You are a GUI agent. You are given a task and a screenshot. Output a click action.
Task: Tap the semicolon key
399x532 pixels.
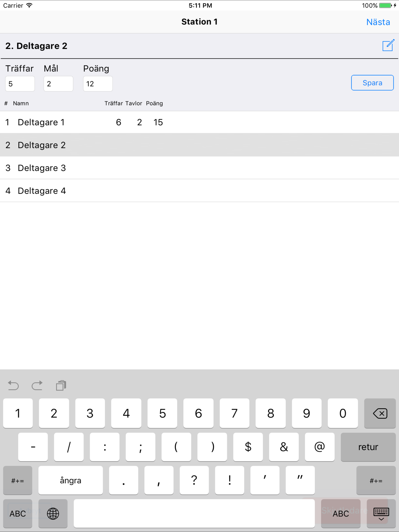coord(140,447)
